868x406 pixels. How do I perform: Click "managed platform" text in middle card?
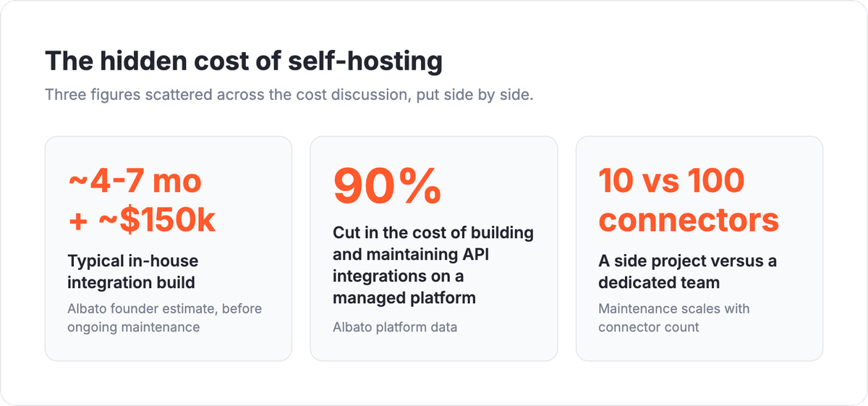pyautogui.click(x=404, y=297)
